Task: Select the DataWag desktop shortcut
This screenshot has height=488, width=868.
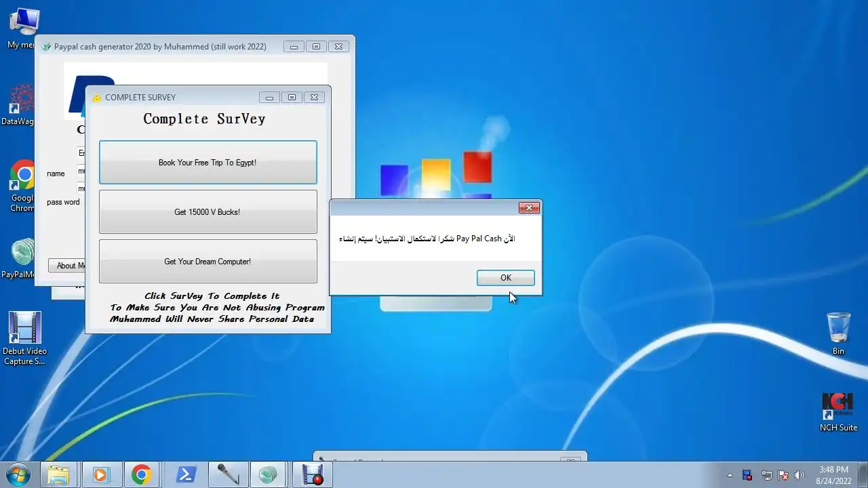Action: click(20, 106)
